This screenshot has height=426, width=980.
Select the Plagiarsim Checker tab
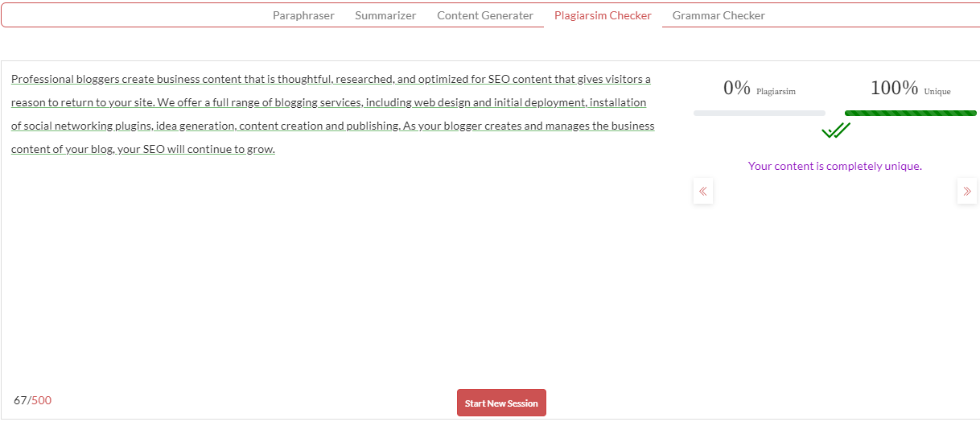tap(603, 15)
